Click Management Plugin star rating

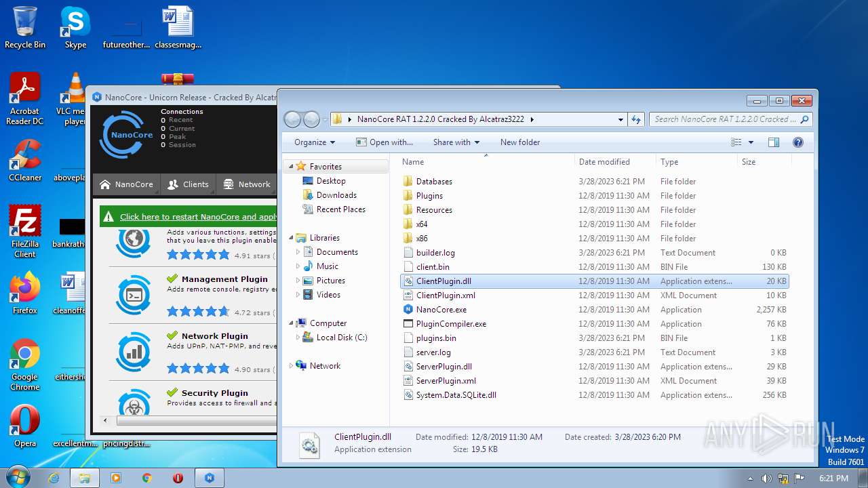pyautogui.click(x=198, y=312)
